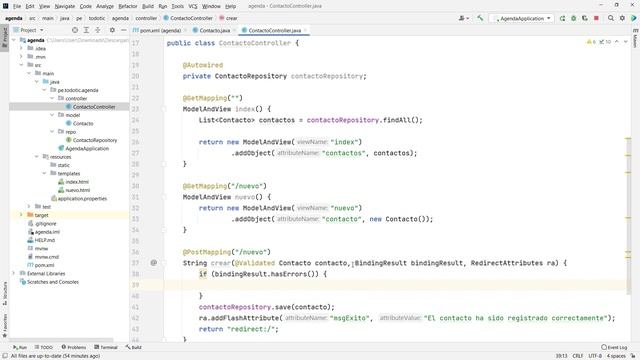This screenshot has width=640, height=360.
Task: Click the line column position indicator
Action: tap(561, 356)
